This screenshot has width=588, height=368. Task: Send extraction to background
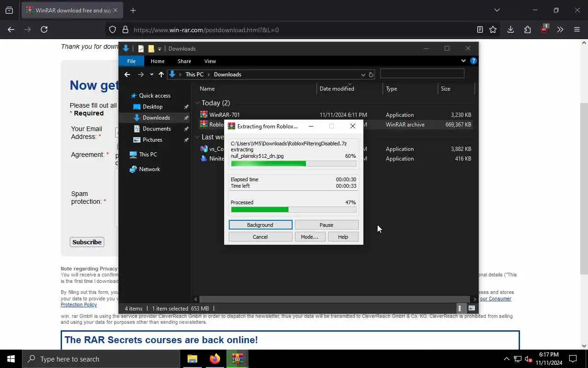[x=260, y=225]
